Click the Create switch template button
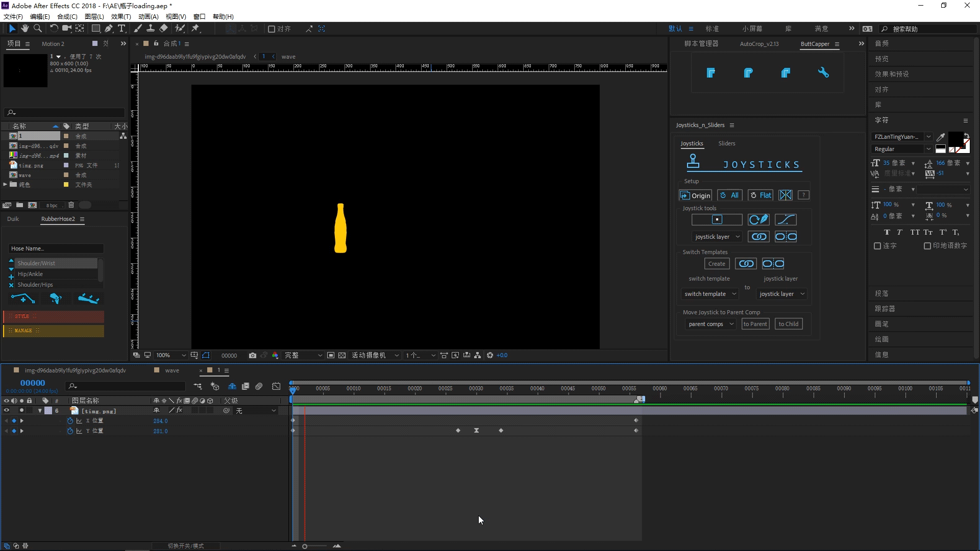The width and height of the screenshot is (980, 551). tap(717, 264)
